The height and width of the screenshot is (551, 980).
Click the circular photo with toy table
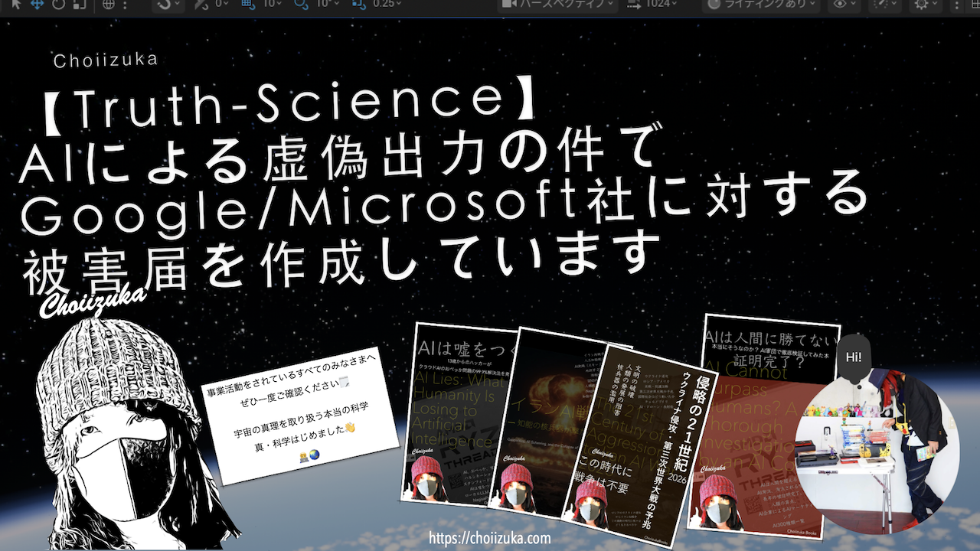877,453
